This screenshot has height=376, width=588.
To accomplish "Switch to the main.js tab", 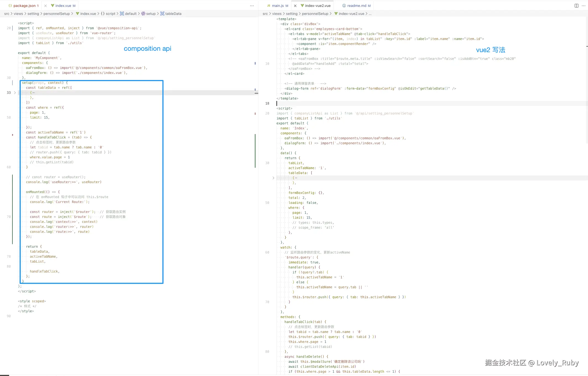I will coord(278,6).
